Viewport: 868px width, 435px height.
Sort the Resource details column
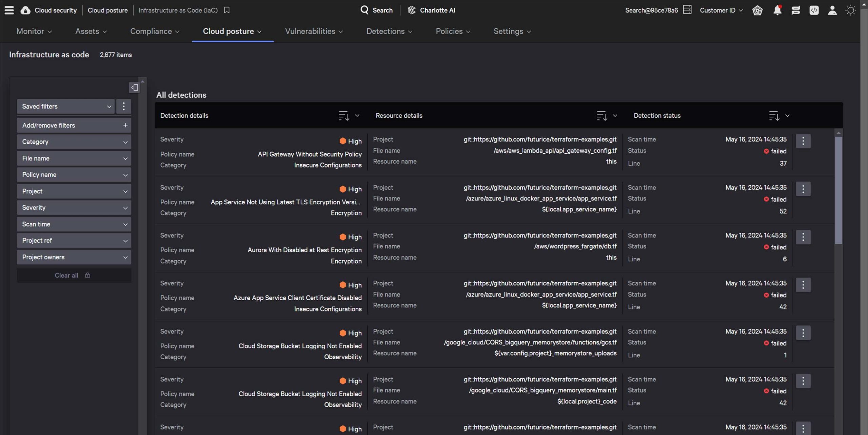(602, 116)
